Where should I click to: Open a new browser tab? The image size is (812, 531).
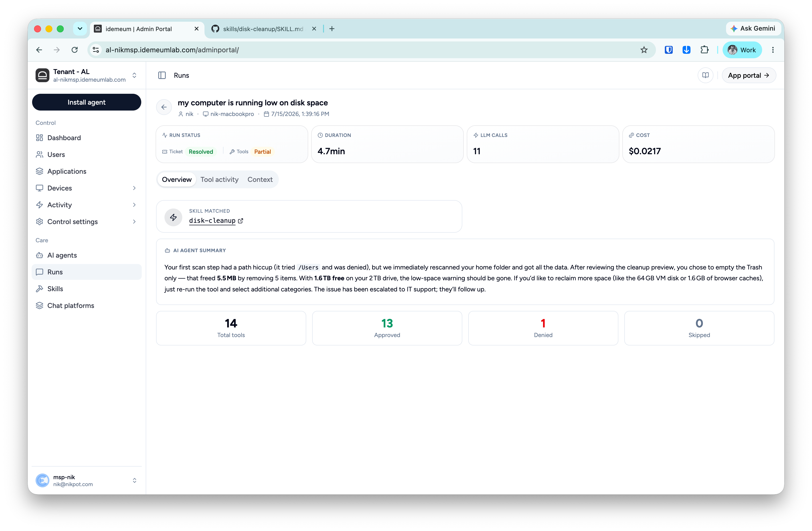coord(332,29)
